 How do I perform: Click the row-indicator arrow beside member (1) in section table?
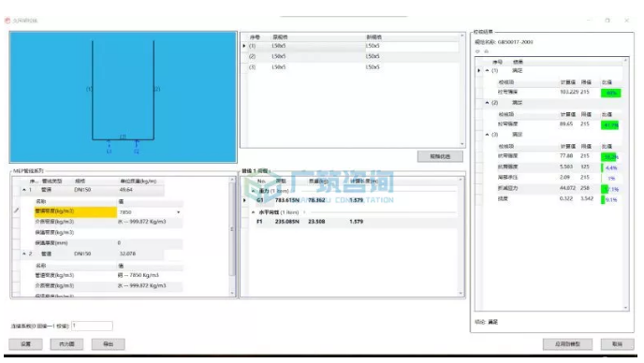244,46
